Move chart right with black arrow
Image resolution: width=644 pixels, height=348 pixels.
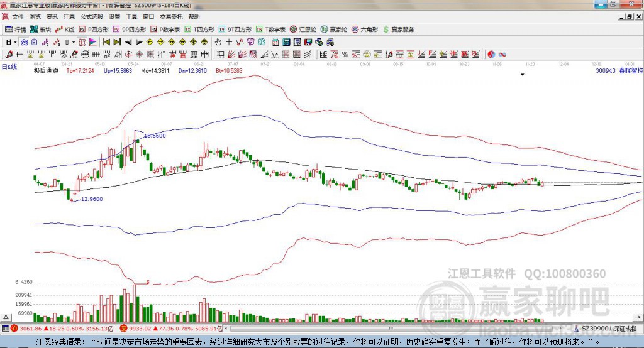(139, 42)
